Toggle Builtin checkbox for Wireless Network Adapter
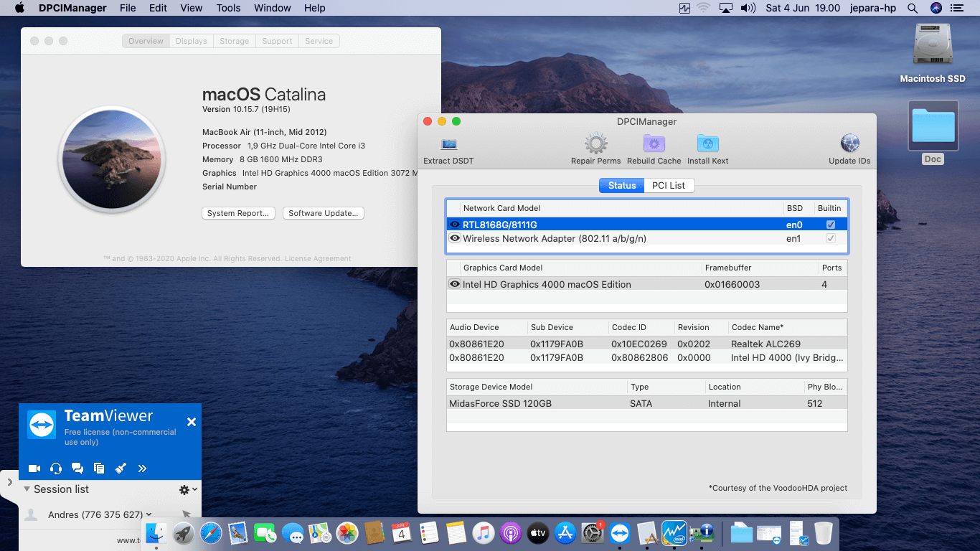 (830, 238)
